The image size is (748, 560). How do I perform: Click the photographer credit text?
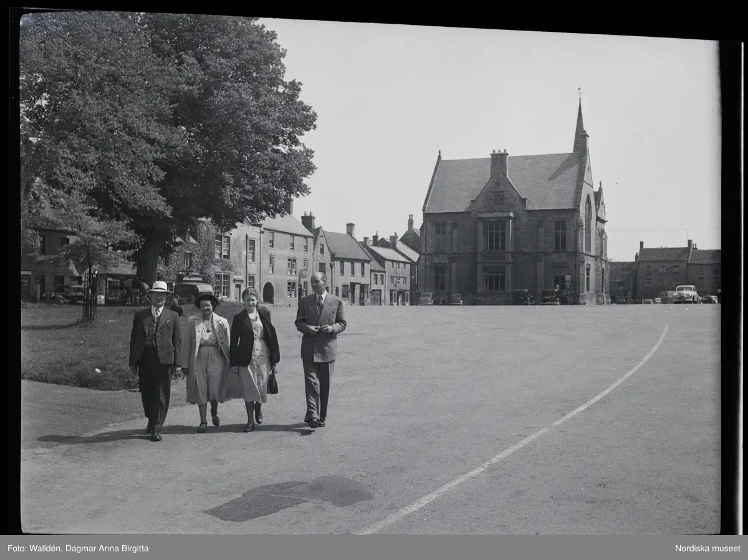pyautogui.click(x=78, y=548)
